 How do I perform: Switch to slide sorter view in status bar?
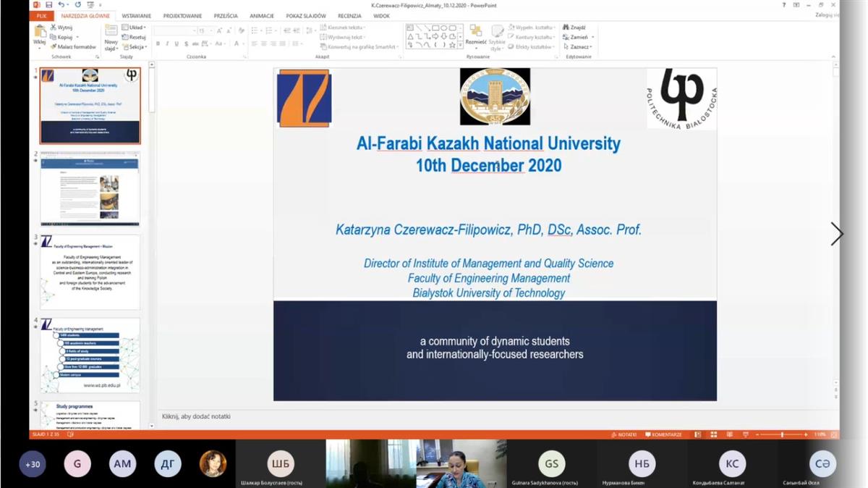713,434
